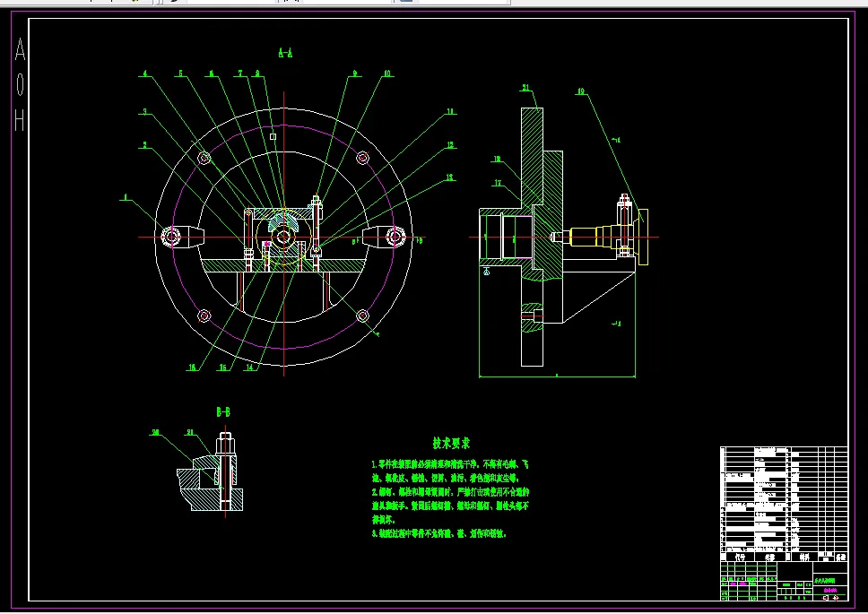
Task: Select part balloon number 20
Action: (x=155, y=433)
